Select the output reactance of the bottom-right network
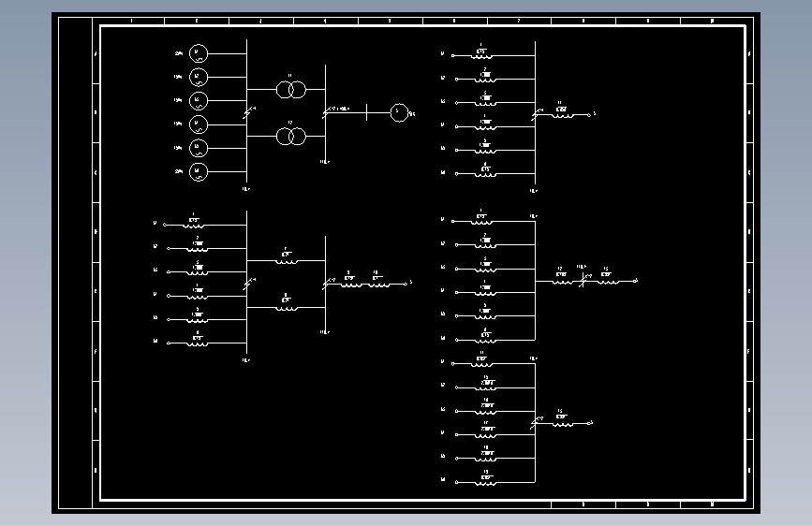The height and width of the screenshot is (526, 812). [562, 424]
